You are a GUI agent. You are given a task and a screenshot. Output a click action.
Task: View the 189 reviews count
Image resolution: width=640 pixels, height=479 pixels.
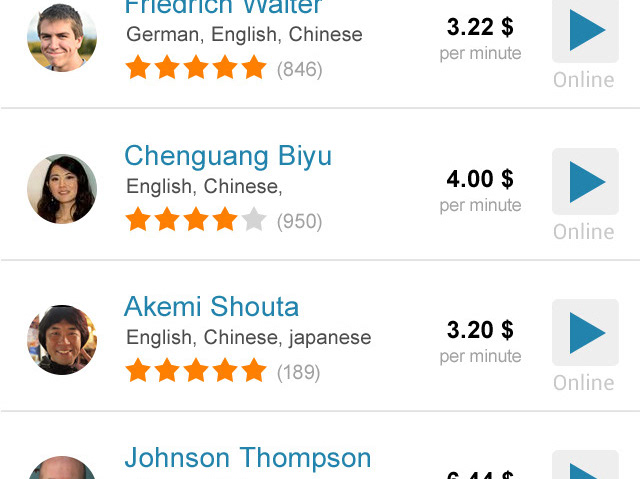[x=298, y=372]
